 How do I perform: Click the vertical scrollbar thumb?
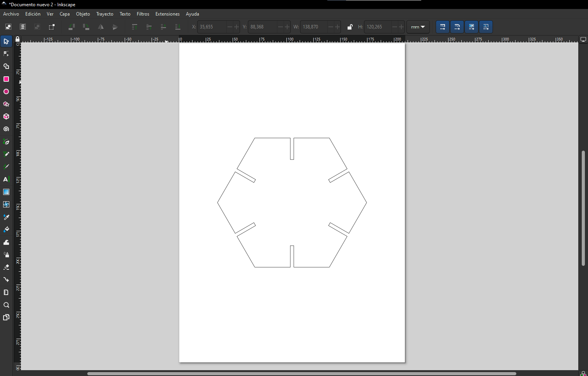pyautogui.click(x=583, y=208)
